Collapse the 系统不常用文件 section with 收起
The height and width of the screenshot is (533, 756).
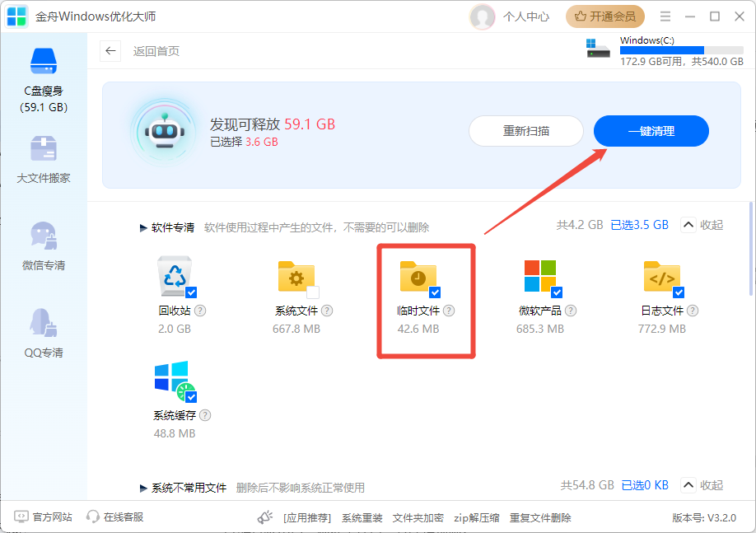(x=702, y=485)
